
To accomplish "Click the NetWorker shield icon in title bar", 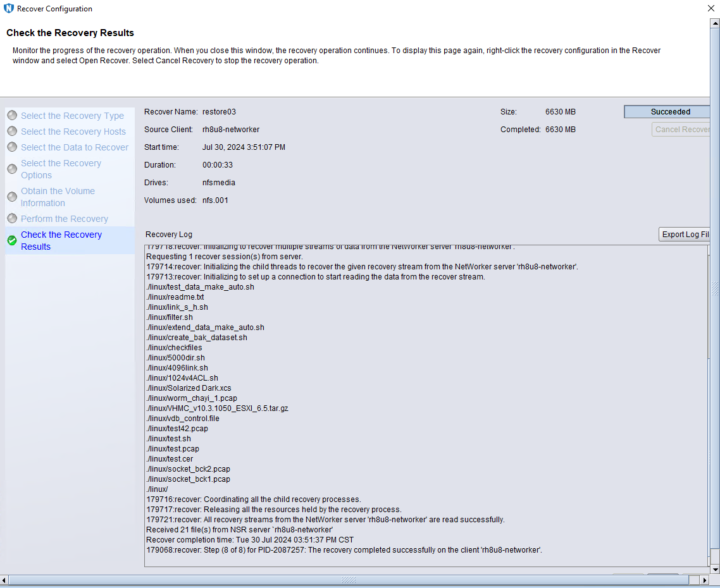I will tap(9, 8).
